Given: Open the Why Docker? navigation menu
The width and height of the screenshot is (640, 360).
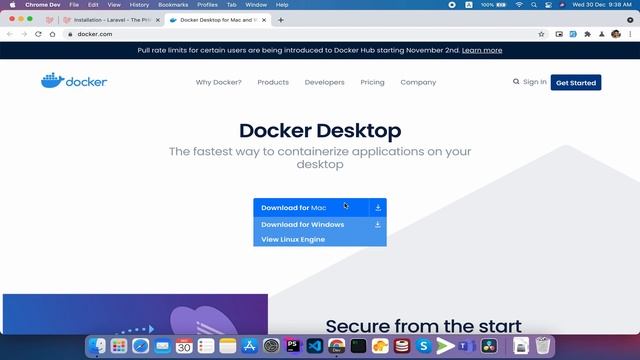Looking at the screenshot, I should coord(218,82).
